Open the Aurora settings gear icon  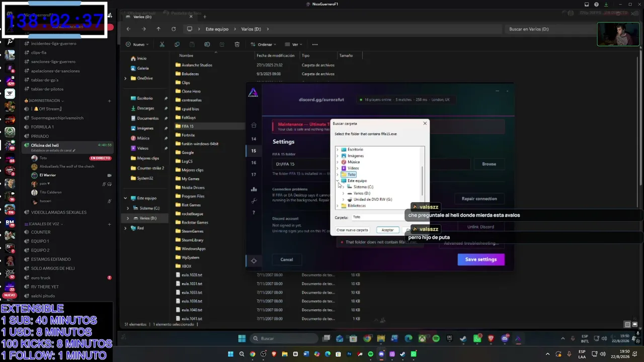tap(254, 260)
